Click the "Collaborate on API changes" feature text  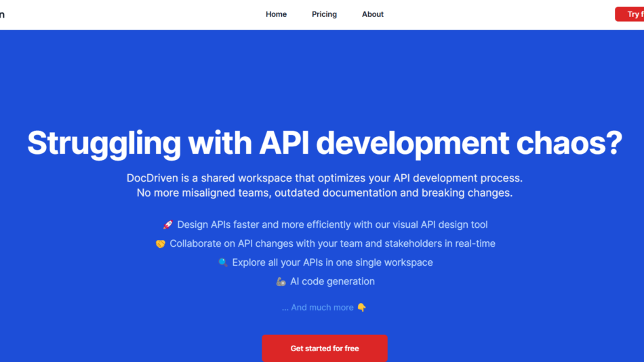(x=332, y=244)
